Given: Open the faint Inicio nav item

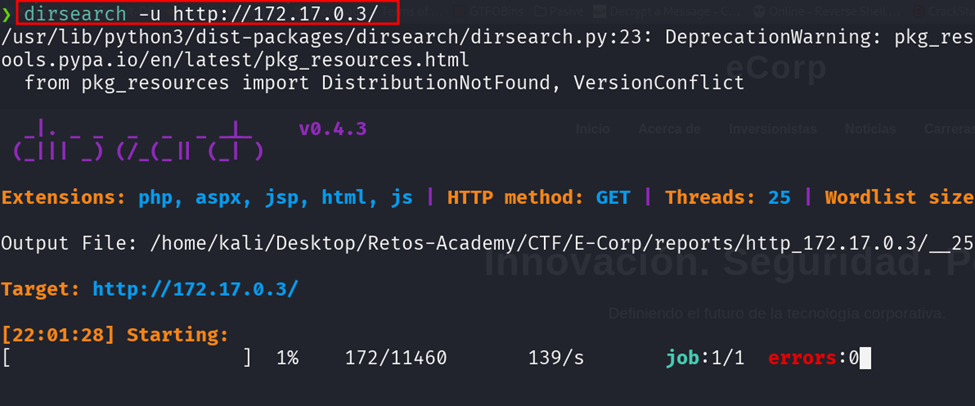Looking at the screenshot, I should (593, 129).
